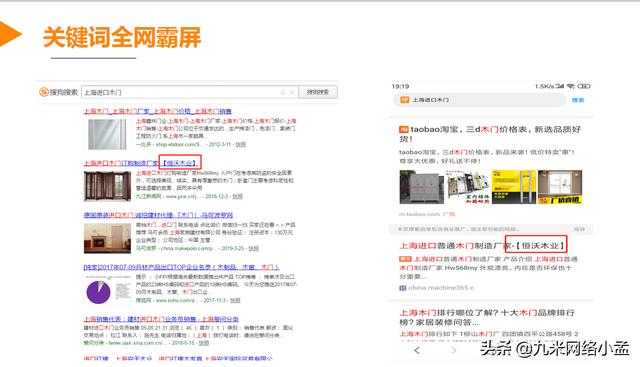Clear the Sogou search box with the X icon
This screenshot has width=640, height=367.
[x=292, y=93]
